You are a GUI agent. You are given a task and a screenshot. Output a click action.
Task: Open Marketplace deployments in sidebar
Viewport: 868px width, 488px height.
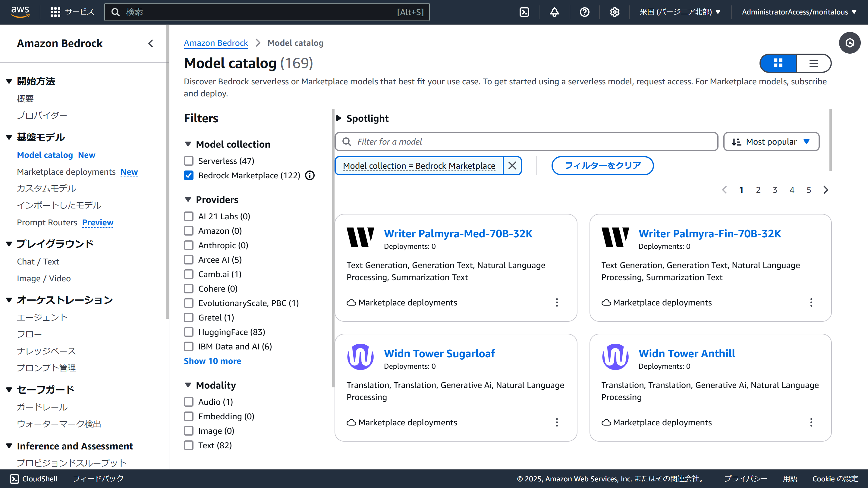(x=66, y=172)
